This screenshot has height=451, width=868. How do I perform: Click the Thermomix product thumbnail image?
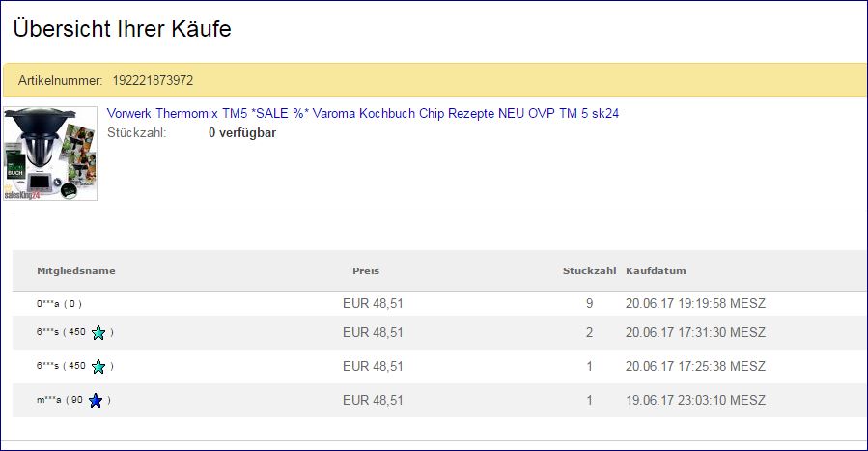pos(50,154)
